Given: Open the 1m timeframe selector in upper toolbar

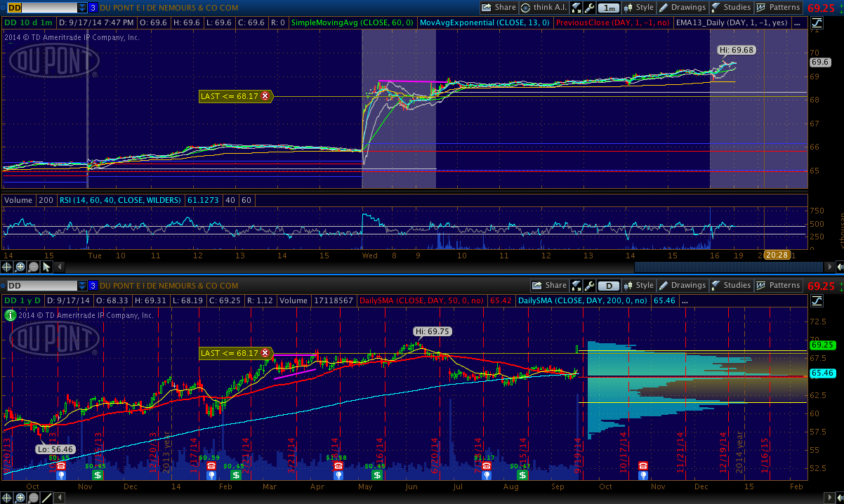Looking at the screenshot, I should [608, 8].
